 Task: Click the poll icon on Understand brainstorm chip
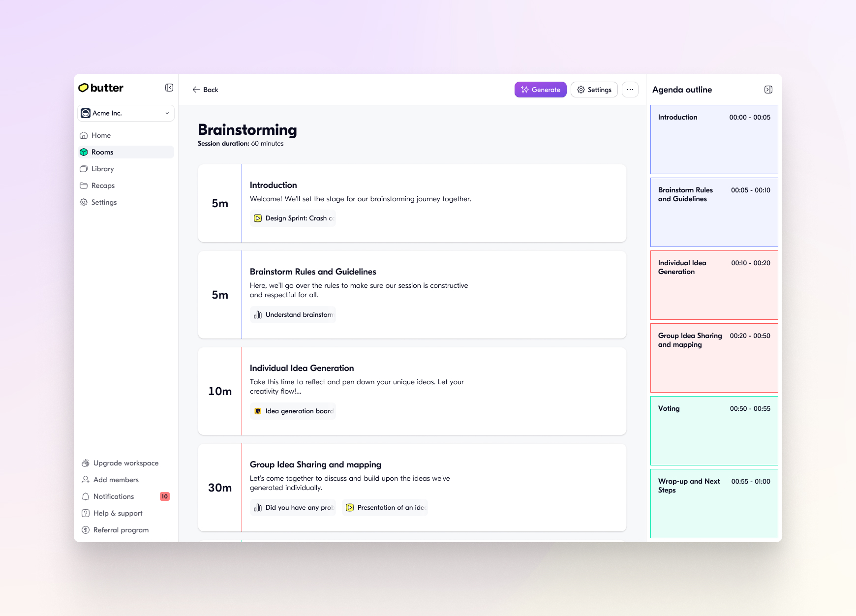coord(258,314)
